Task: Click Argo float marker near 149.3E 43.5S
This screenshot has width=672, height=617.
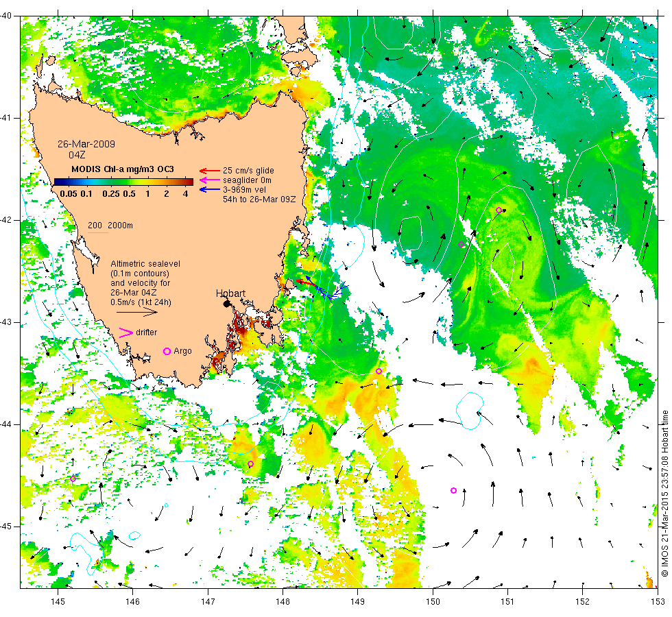Action: click(x=379, y=371)
